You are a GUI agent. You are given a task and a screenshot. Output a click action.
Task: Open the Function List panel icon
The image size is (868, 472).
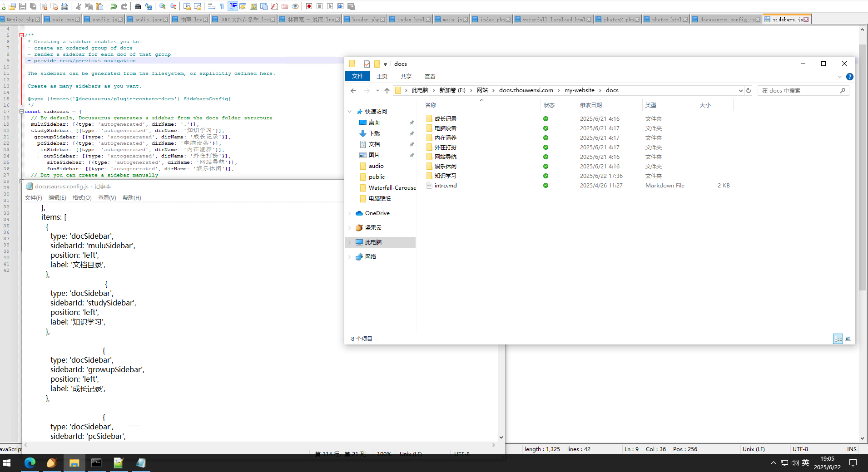coord(274,6)
